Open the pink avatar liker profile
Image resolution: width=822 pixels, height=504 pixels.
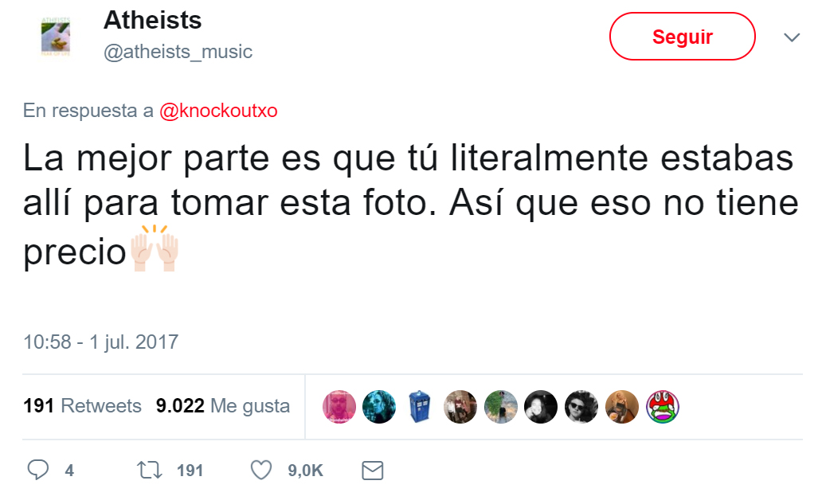[339, 407]
